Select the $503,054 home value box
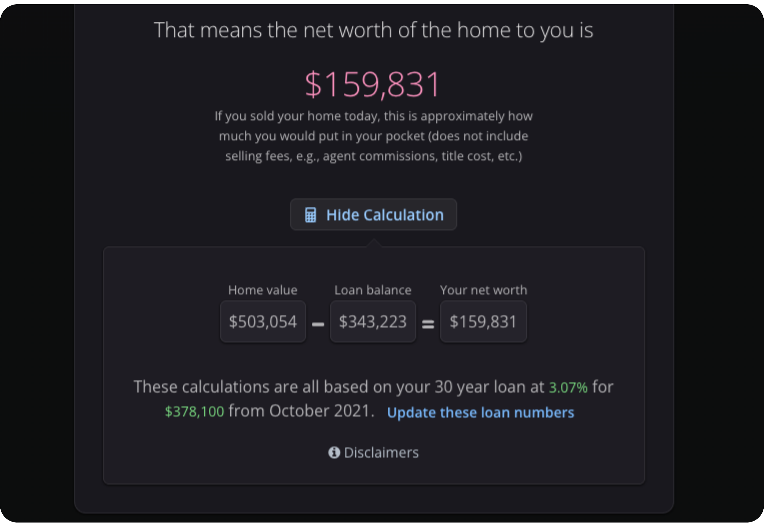This screenshot has height=532, width=764. point(263,322)
